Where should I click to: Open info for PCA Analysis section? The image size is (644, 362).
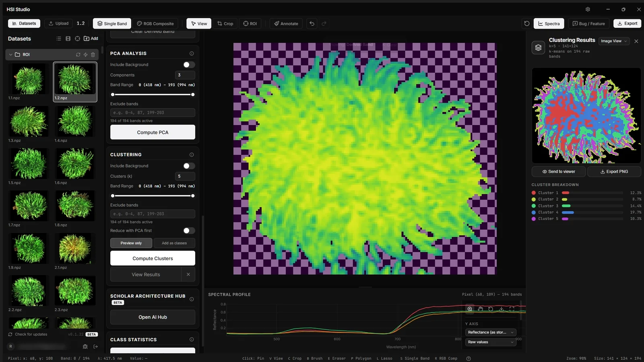pos(192,53)
